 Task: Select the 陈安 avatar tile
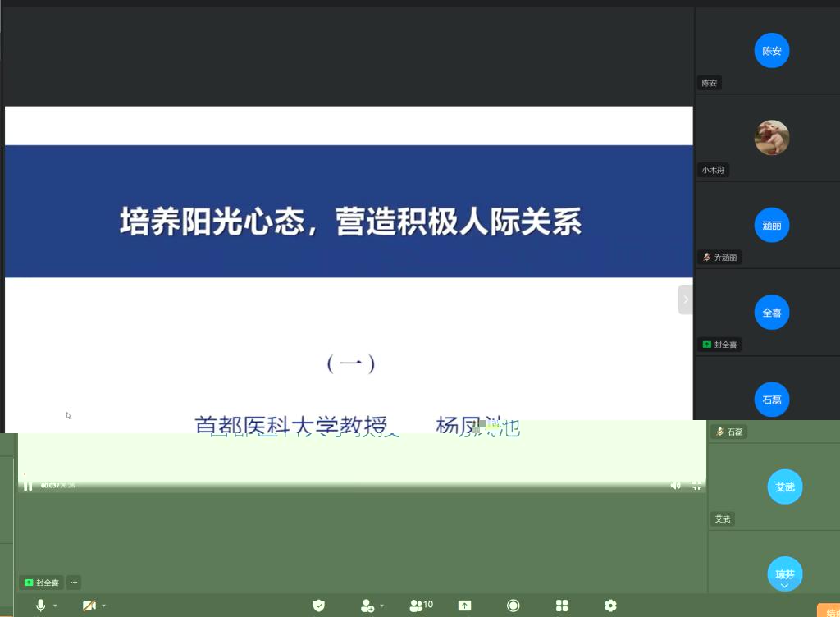[771, 51]
